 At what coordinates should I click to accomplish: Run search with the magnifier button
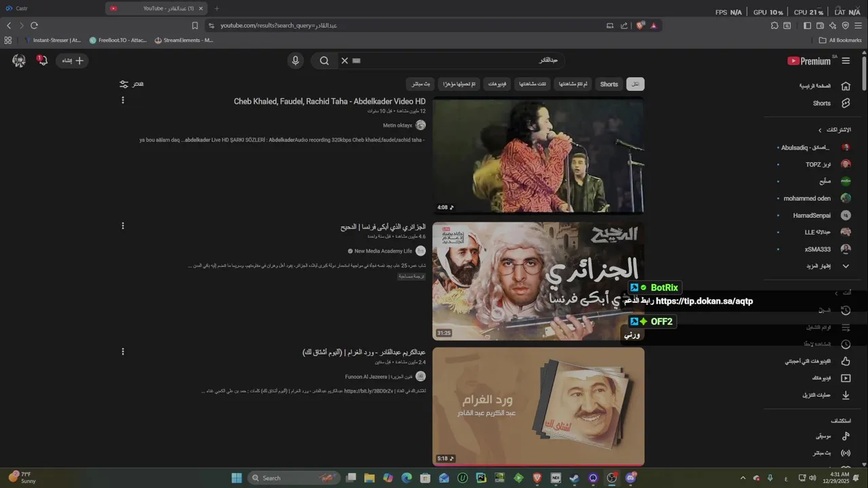click(324, 60)
